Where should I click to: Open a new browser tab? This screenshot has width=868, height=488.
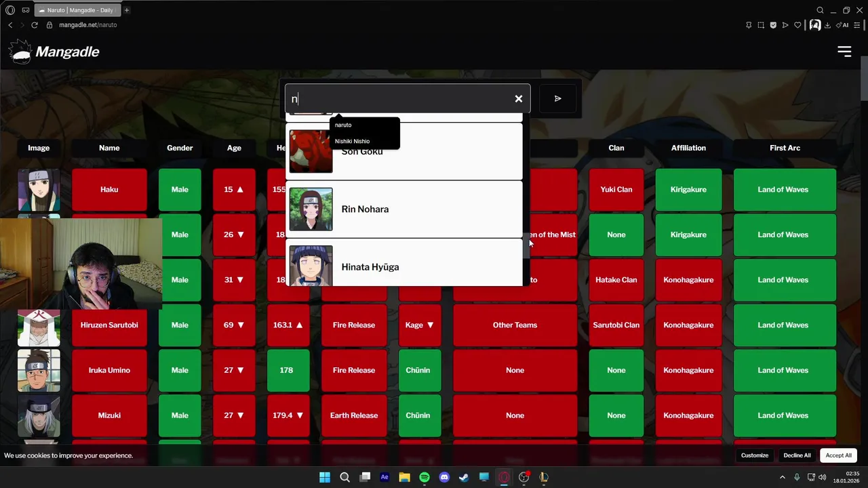pyautogui.click(x=127, y=10)
